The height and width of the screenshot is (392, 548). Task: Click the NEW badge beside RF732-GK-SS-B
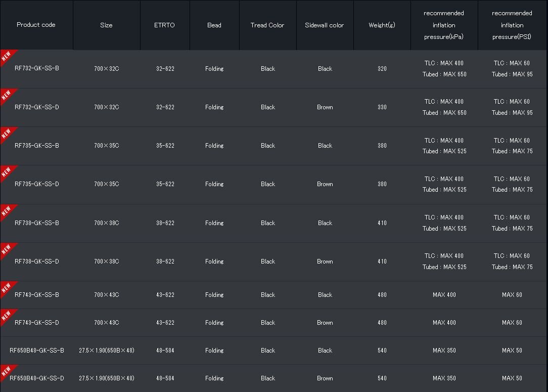[x=7, y=57]
